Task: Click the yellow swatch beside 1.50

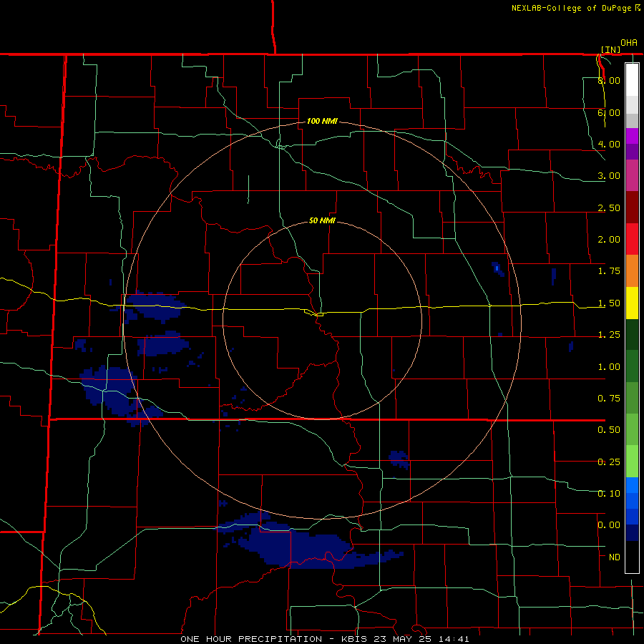Action: [x=632, y=303]
